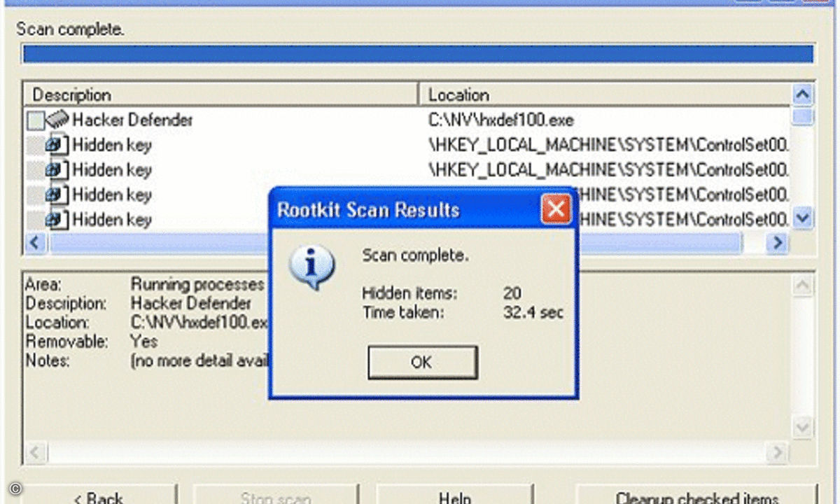Image resolution: width=840 pixels, height=504 pixels.
Task: Select the Hacker Defender process icon
Action: click(57, 120)
